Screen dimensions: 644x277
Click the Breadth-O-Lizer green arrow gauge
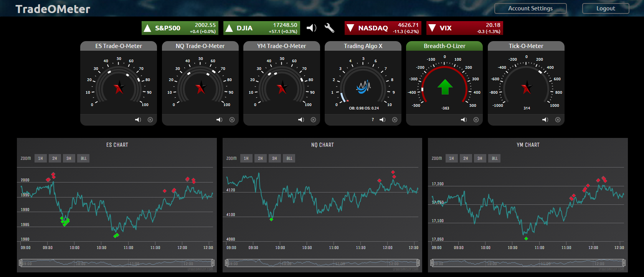click(x=445, y=87)
